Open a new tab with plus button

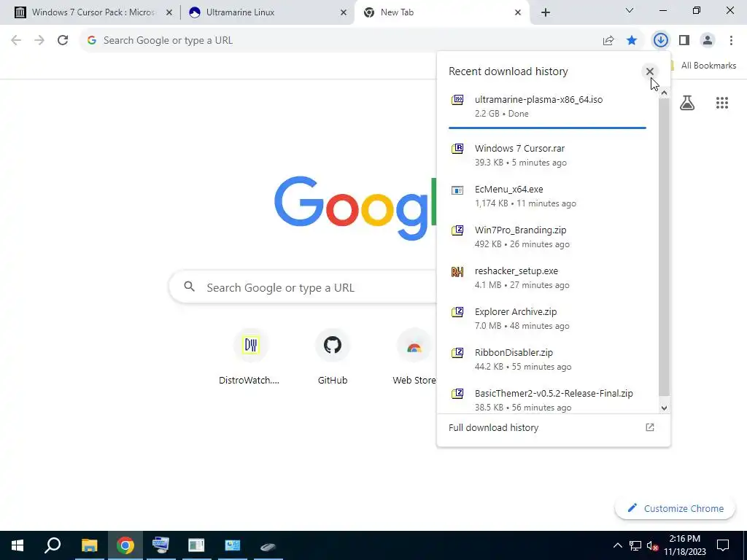[x=546, y=13]
